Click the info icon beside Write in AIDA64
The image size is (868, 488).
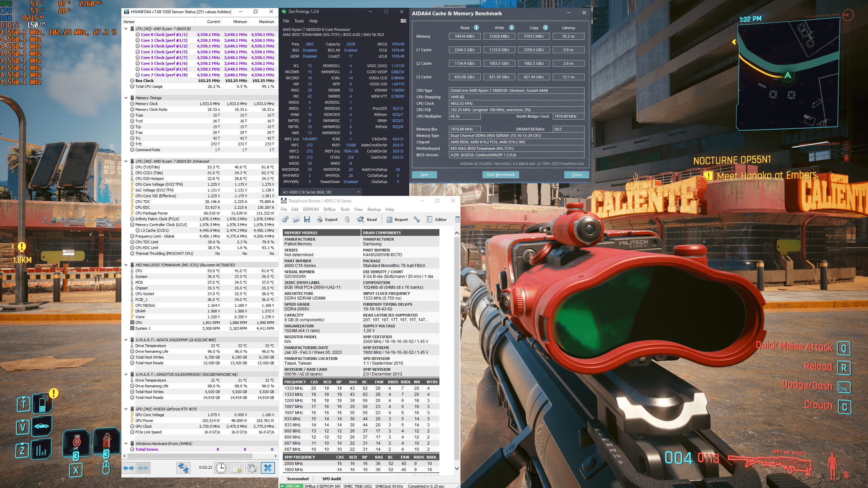[512, 27]
